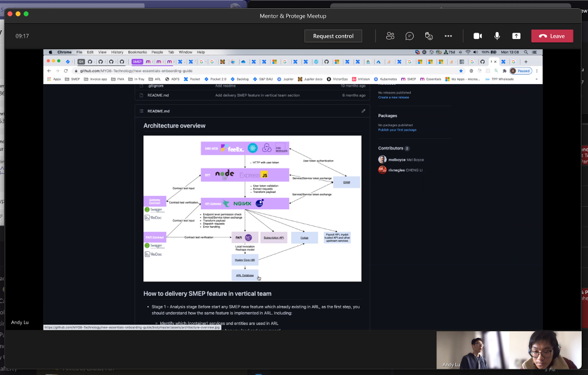Open the meeting chat conversation
Image resolution: width=588 pixels, height=375 pixels.
coord(409,36)
